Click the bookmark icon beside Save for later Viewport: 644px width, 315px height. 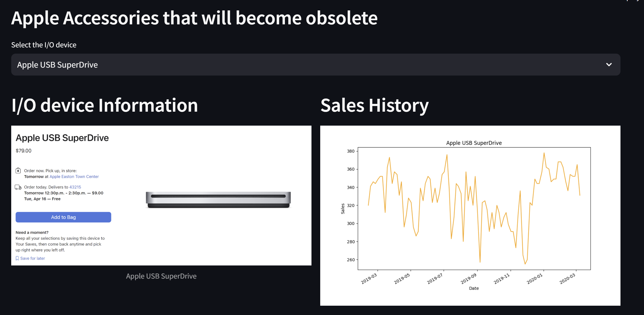pyautogui.click(x=17, y=258)
